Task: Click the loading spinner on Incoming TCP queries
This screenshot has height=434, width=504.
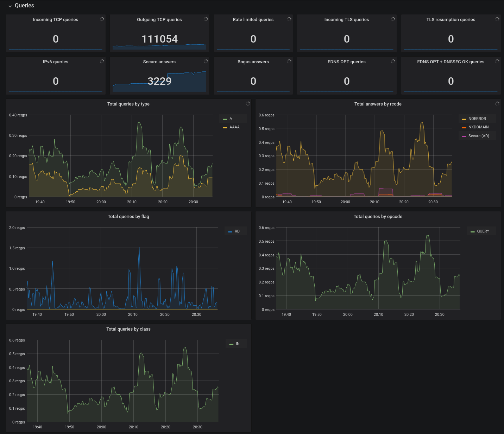Action: (102, 19)
